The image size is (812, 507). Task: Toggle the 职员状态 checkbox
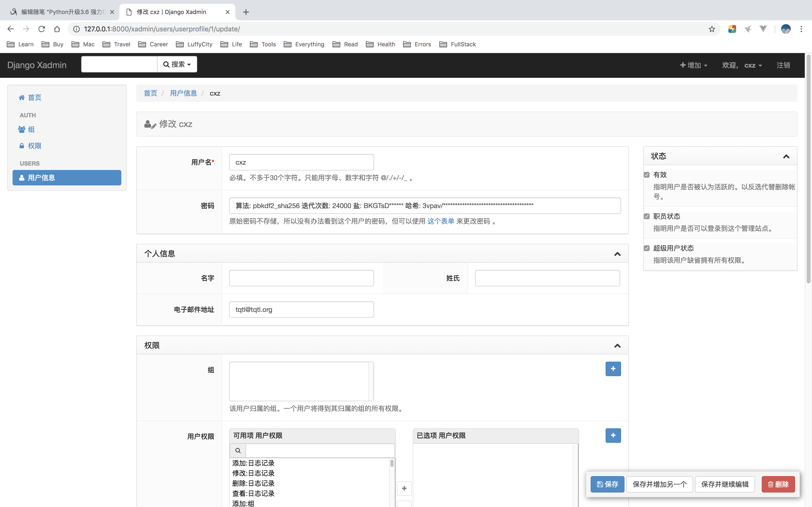coord(647,216)
